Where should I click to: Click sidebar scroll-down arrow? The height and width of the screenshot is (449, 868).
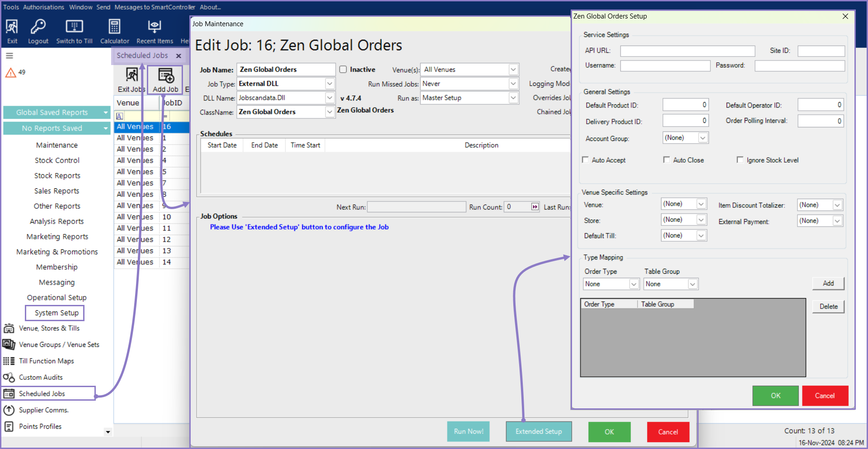point(108,432)
